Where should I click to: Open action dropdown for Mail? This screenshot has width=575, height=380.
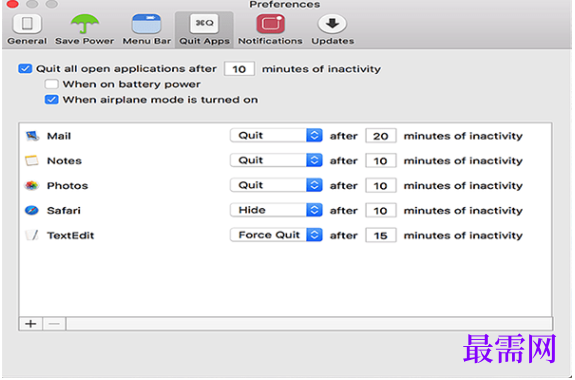(276, 135)
